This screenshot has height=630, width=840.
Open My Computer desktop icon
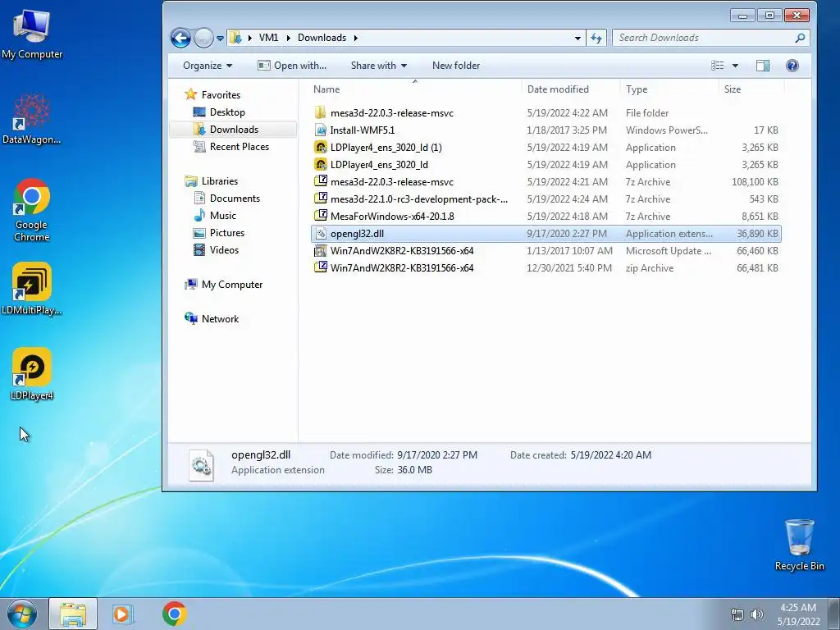click(x=32, y=34)
